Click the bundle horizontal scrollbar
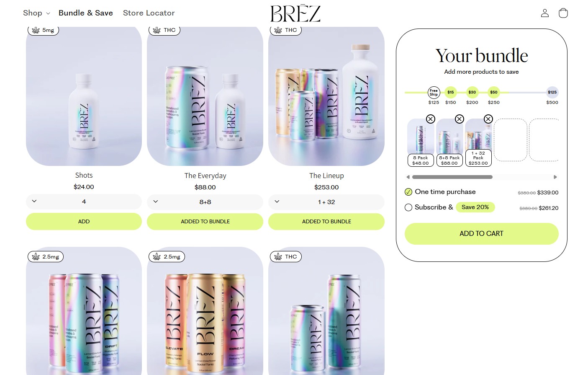588x375 pixels. (x=452, y=177)
